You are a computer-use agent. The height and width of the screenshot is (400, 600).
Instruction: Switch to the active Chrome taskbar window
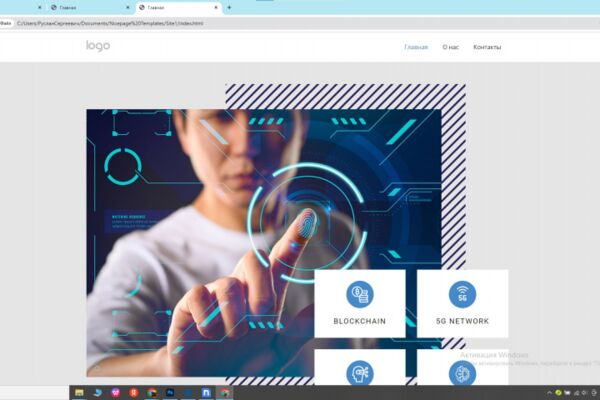point(225,392)
